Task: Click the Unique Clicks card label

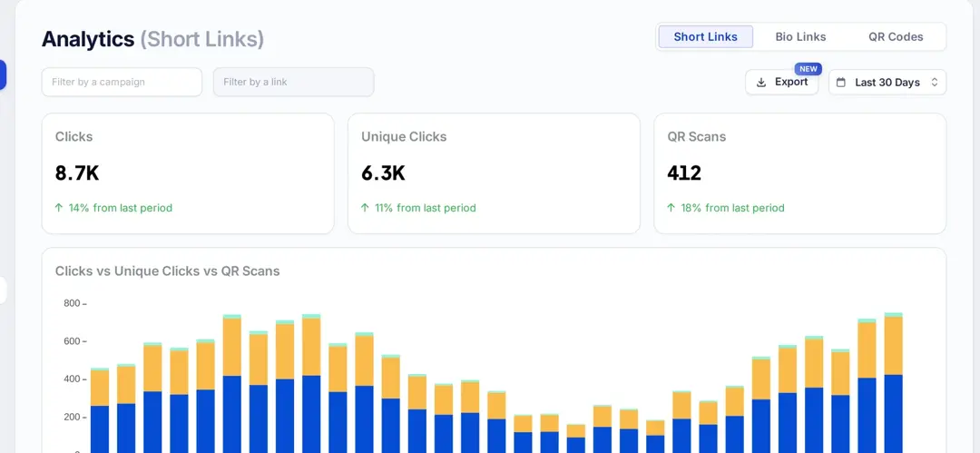Action: point(404,136)
